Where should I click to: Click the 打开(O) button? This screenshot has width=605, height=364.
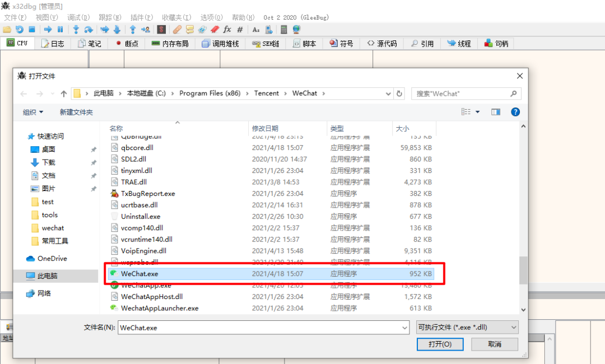440,344
